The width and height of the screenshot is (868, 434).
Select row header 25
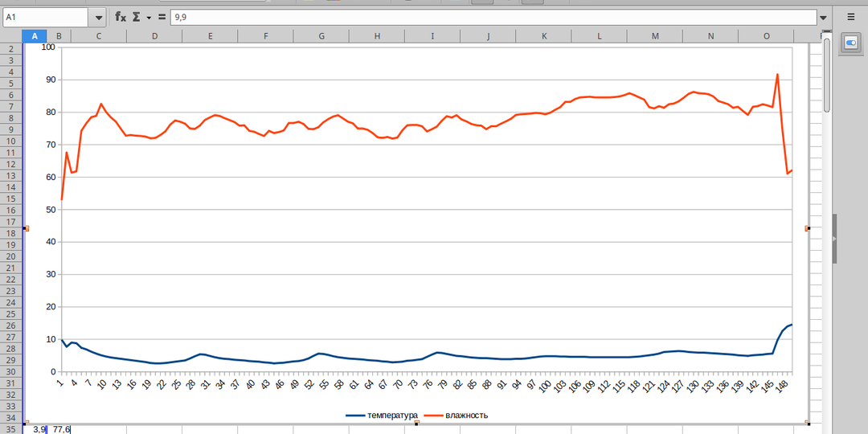click(11, 314)
